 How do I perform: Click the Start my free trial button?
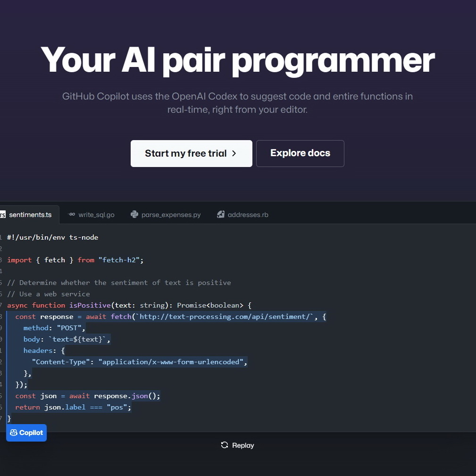coord(191,153)
